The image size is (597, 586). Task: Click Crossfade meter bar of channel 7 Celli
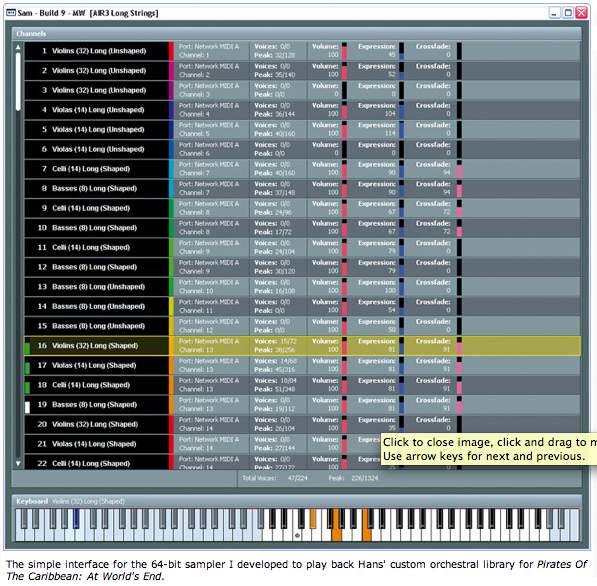459,169
